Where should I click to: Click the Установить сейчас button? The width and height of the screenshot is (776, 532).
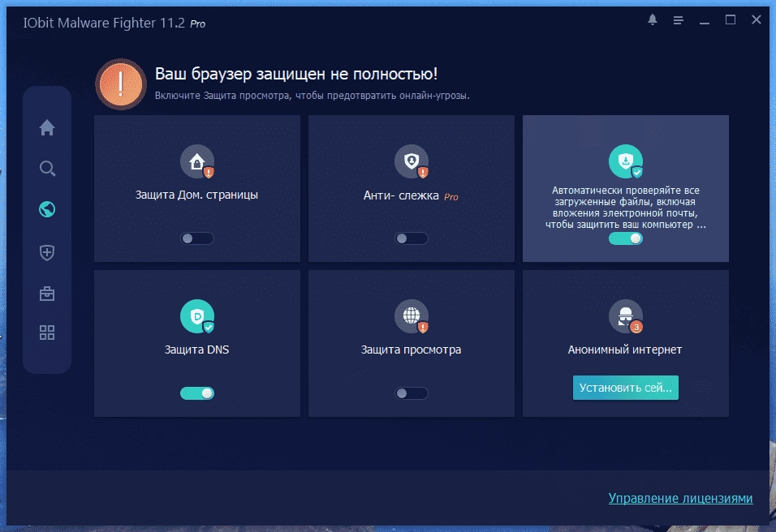tap(626, 388)
